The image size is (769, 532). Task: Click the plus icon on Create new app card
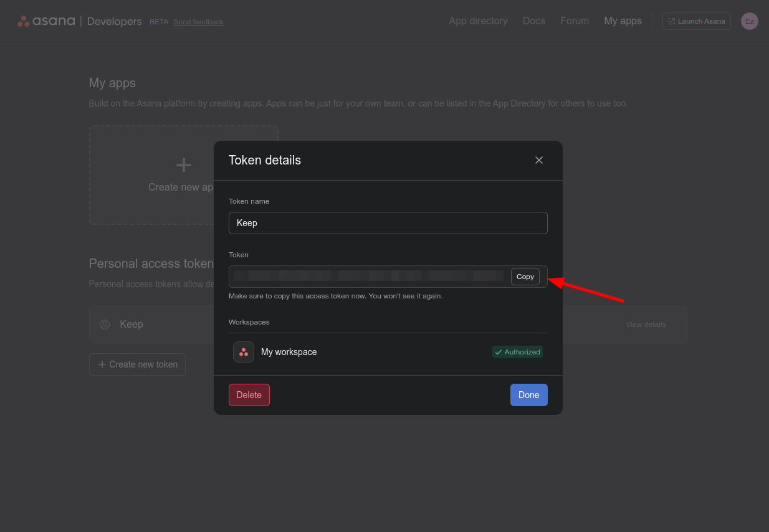click(184, 165)
